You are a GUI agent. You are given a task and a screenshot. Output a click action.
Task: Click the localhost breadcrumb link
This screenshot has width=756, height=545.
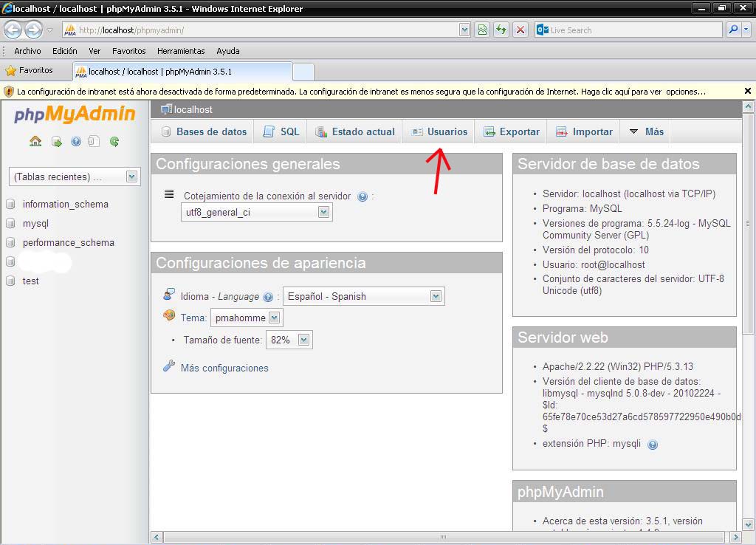coord(193,109)
